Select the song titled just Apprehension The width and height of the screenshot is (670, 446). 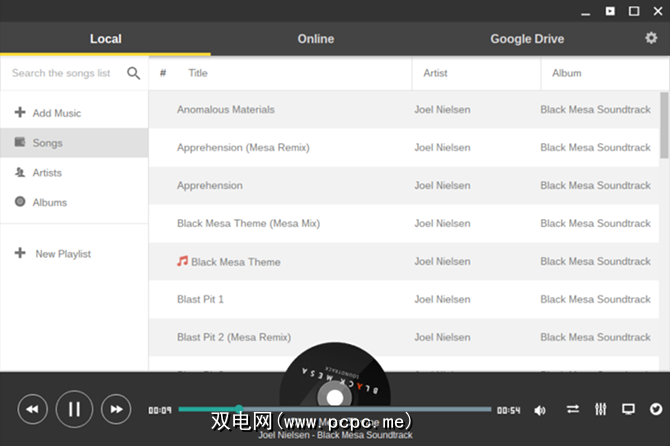point(210,185)
